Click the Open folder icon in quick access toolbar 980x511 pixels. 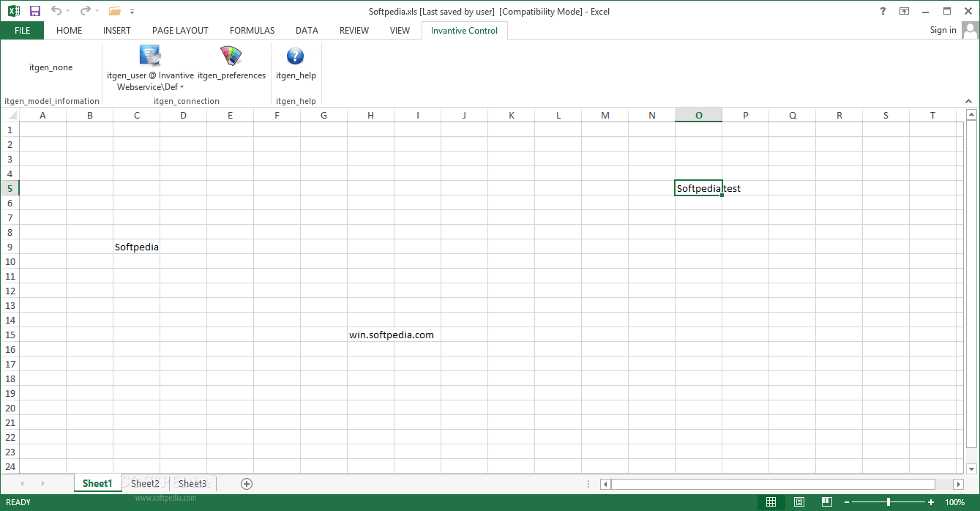(x=114, y=11)
